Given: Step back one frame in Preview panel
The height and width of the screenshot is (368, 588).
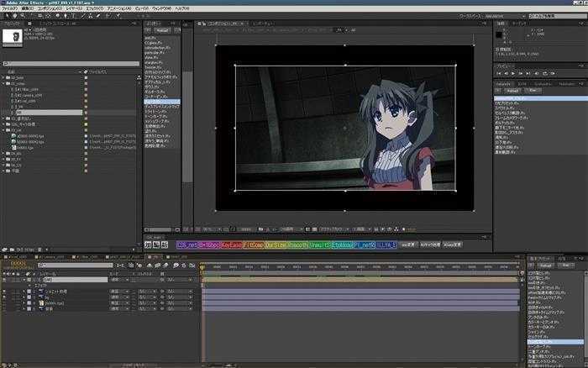Looking at the screenshot, I should pos(507,74).
